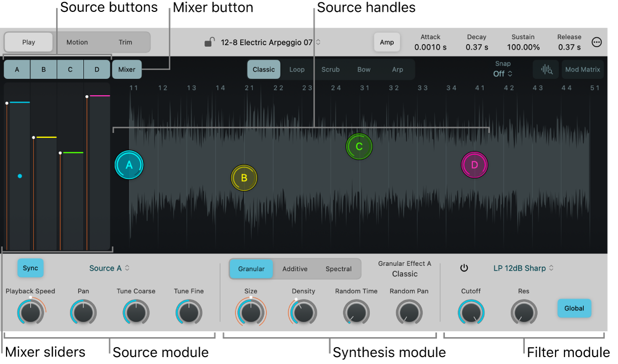618x364 pixels.
Task: Select the magenta source handle D
Action: point(475,165)
